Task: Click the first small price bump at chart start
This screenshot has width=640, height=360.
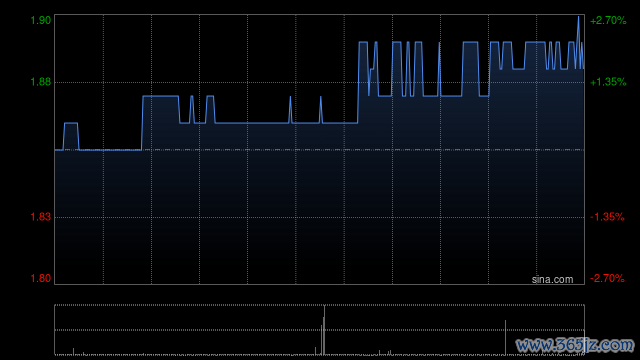Action: 71,123
